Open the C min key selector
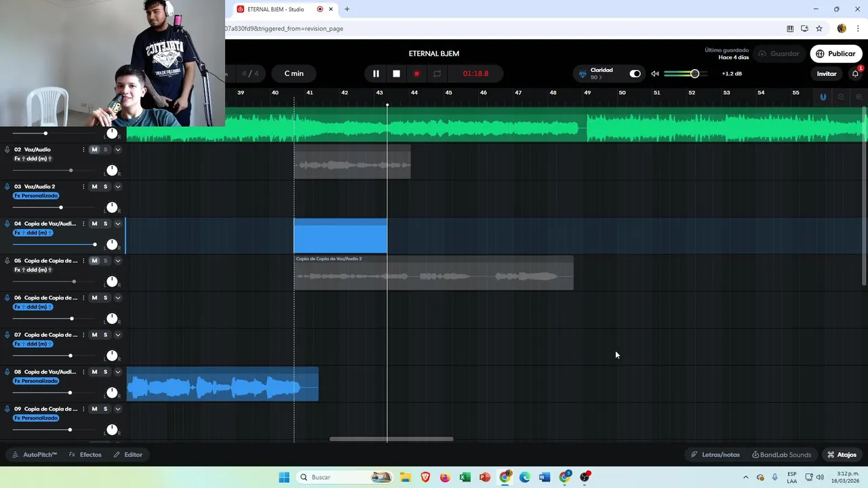 click(294, 73)
